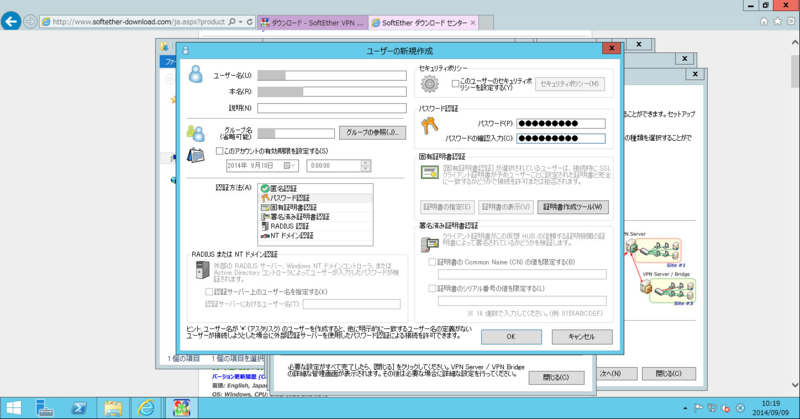The image size is (800, 419).
Task: Click キャンセル button in dialog
Action: pos(582,337)
